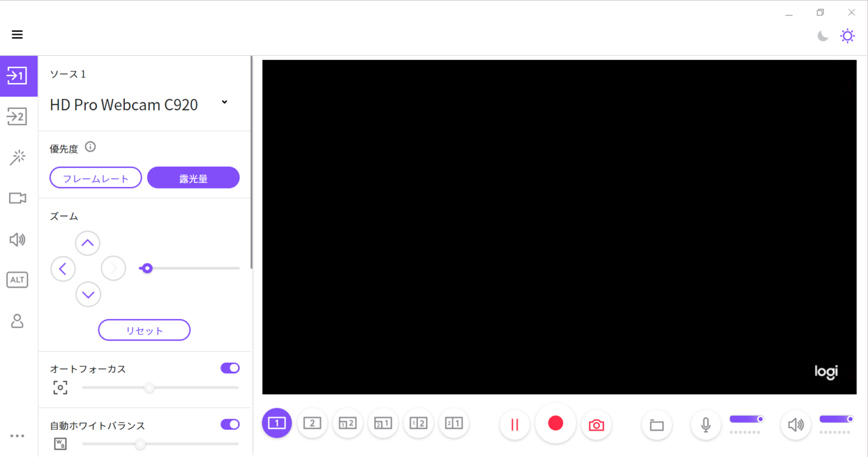
Task: Open the ALT text overlay panel
Action: point(18,280)
